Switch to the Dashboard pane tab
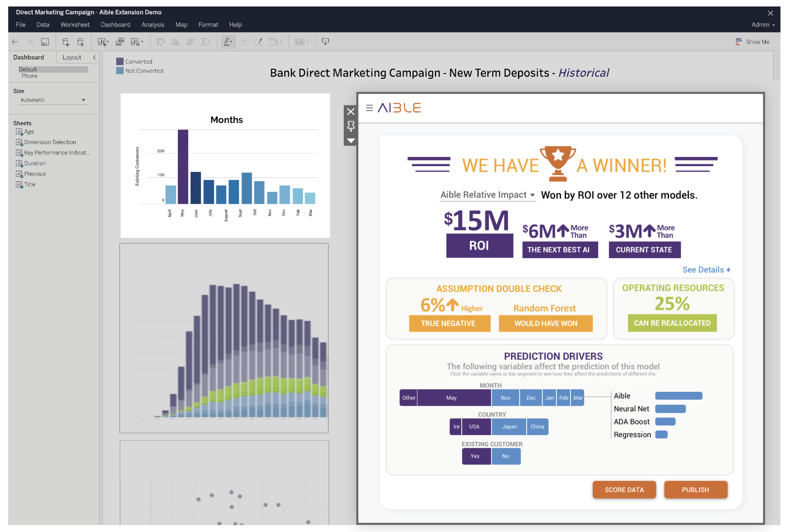793x532 pixels. click(x=29, y=57)
